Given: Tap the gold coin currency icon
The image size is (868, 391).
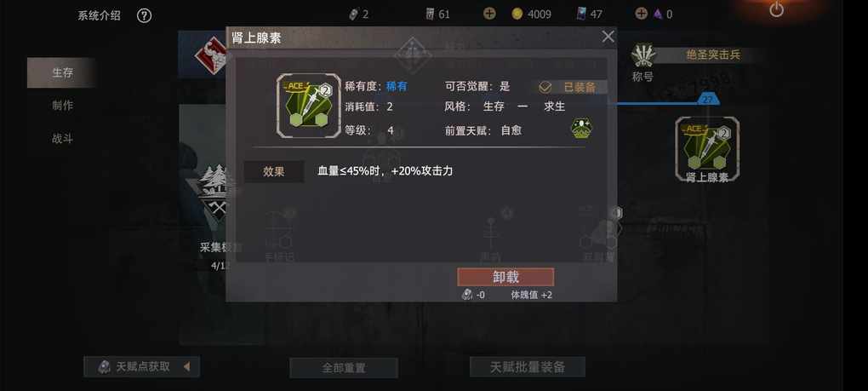Looking at the screenshot, I should [517, 14].
